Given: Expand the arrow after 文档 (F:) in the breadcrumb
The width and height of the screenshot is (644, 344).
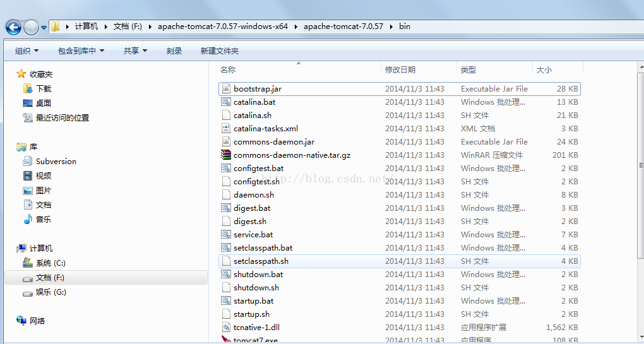Looking at the screenshot, I should [150, 27].
